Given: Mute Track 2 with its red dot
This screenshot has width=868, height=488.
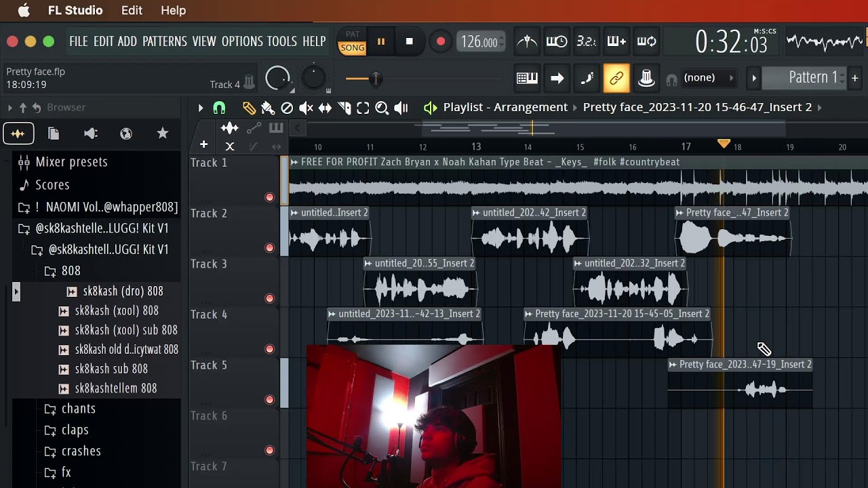Looking at the screenshot, I should coord(269,248).
